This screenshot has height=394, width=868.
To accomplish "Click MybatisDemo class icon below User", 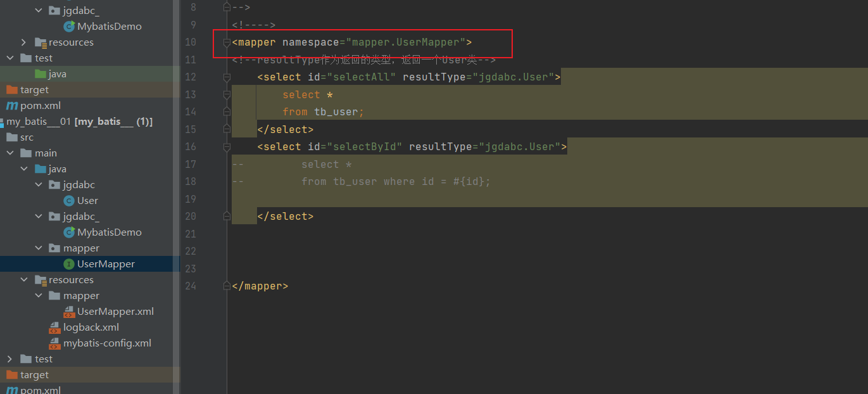I will (x=69, y=232).
